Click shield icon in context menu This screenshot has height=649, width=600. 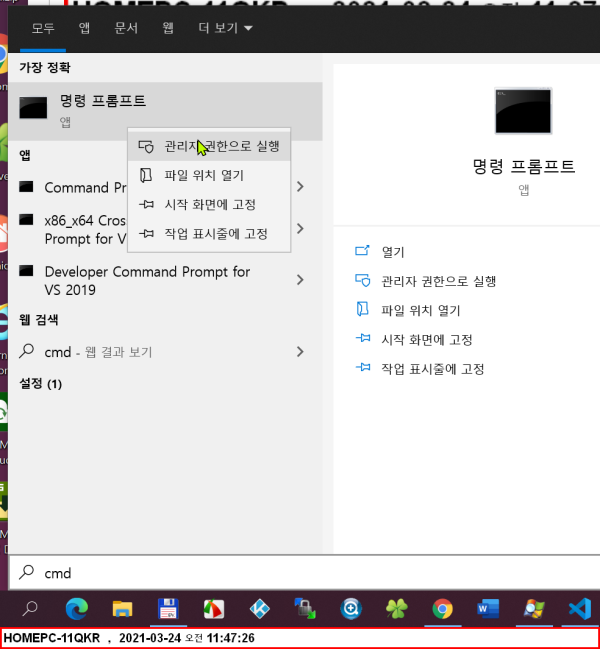point(146,147)
